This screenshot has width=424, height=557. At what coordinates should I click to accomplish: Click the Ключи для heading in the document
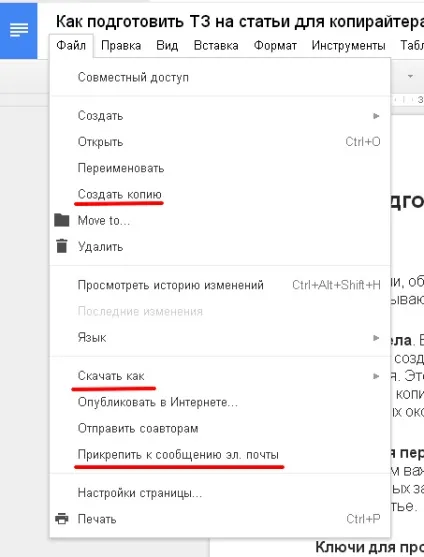point(369,547)
